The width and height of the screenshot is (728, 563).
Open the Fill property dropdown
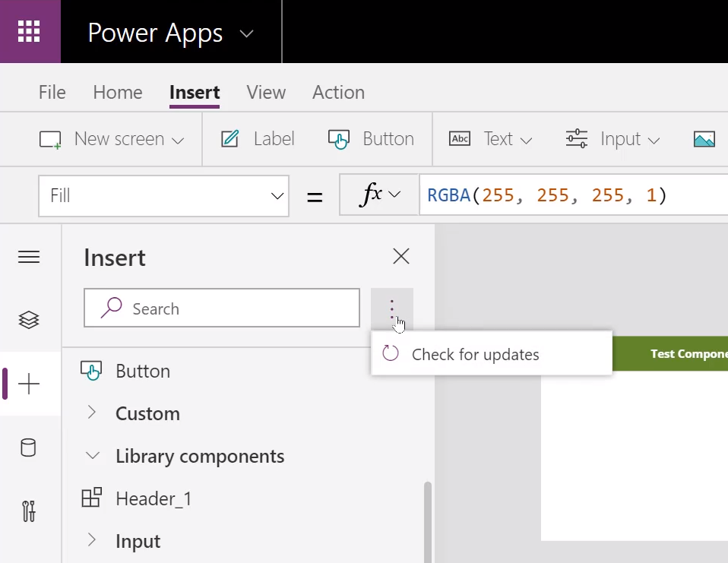pos(163,196)
